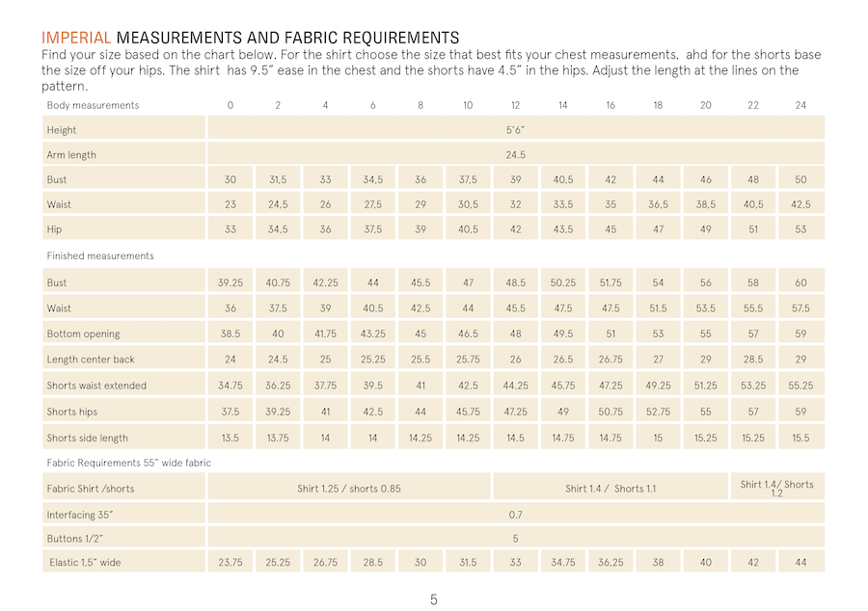Click the size 24 column header

(x=800, y=105)
